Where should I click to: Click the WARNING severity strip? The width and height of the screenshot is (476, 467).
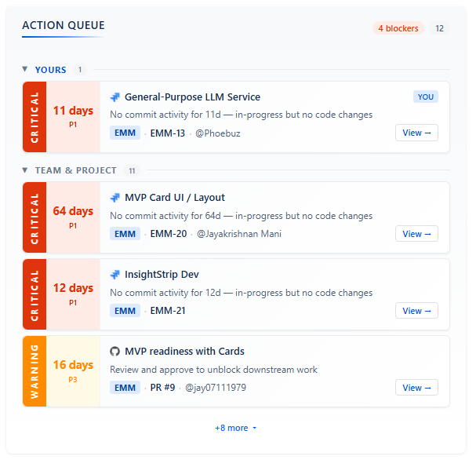(35, 371)
